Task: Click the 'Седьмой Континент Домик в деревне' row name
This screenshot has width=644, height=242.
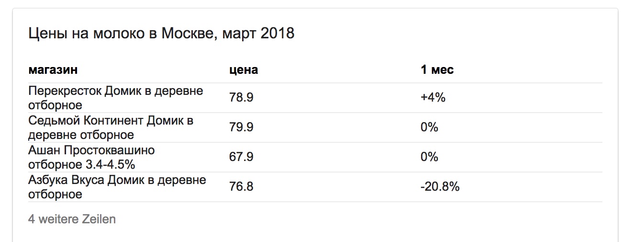Action: click(111, 127)
